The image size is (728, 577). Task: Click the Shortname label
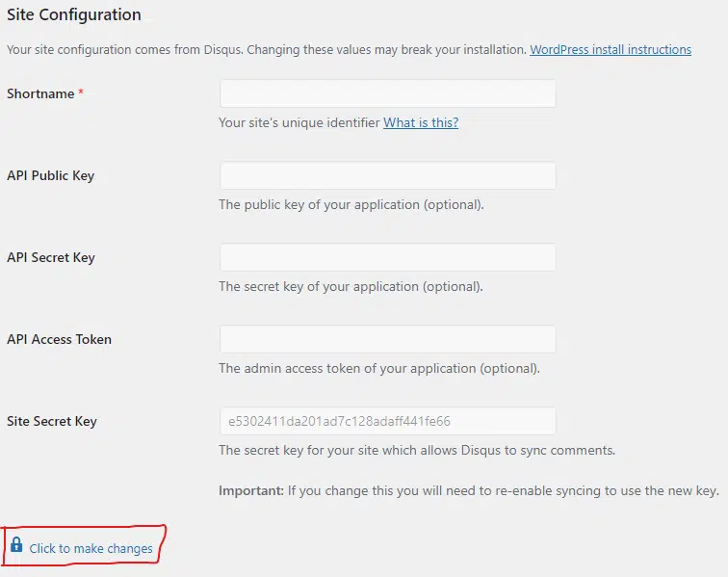pos(40,93)
